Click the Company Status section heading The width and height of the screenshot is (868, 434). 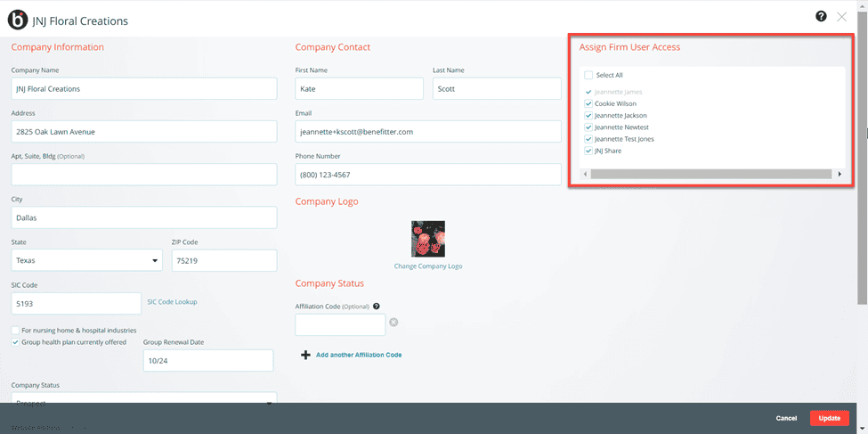tap(329, 283)
